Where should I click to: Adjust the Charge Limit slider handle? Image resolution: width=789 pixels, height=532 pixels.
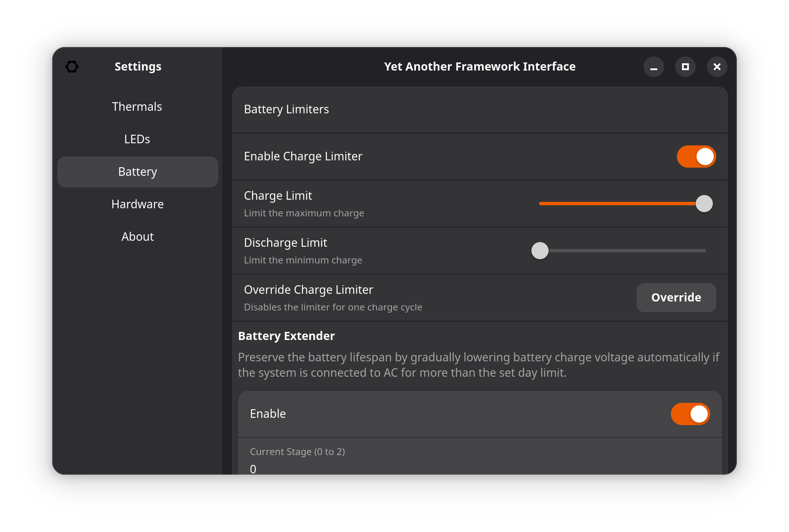[x=704, y=204]
